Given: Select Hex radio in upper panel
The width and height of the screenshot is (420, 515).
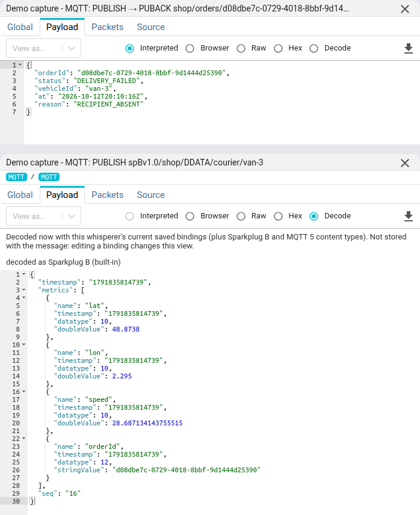Looking at the screenshot, I should pos(278,48).
